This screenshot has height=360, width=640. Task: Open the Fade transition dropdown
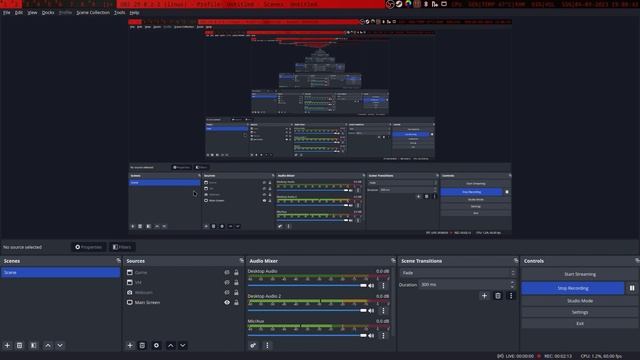click(458, 273)
